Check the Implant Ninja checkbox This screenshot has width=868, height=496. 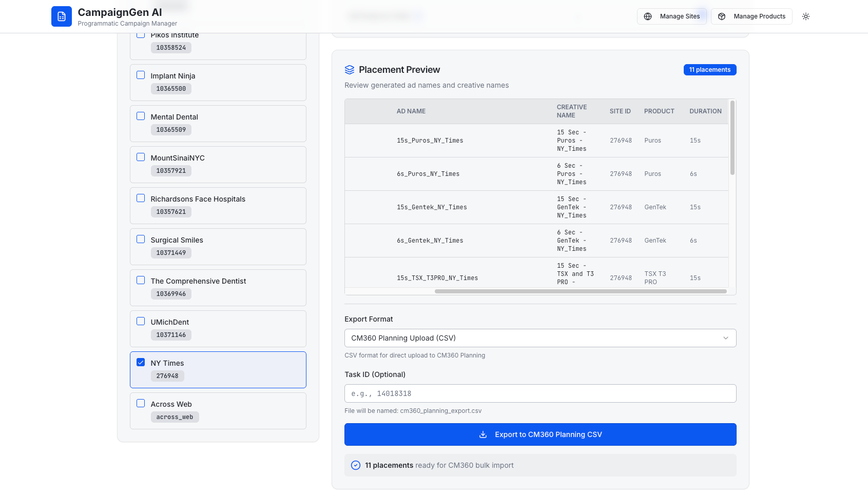tap(141, 75)
